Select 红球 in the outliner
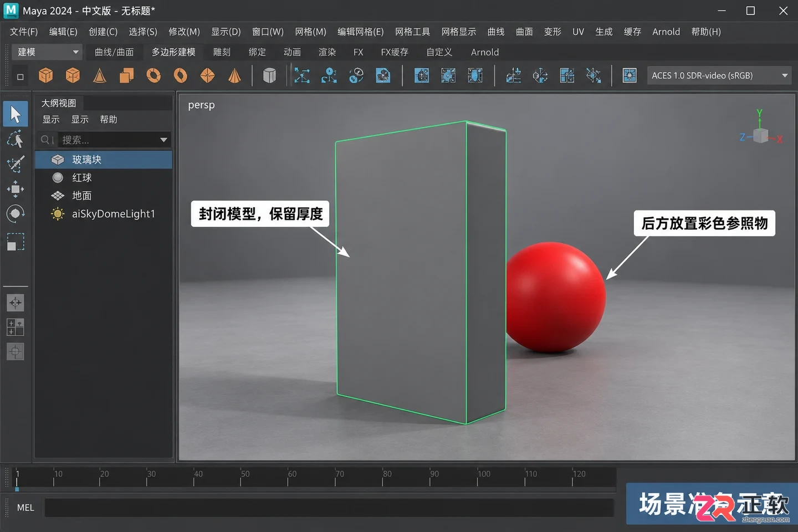Image resolution: width=798 pixels, height=532 pixels. 104,177
